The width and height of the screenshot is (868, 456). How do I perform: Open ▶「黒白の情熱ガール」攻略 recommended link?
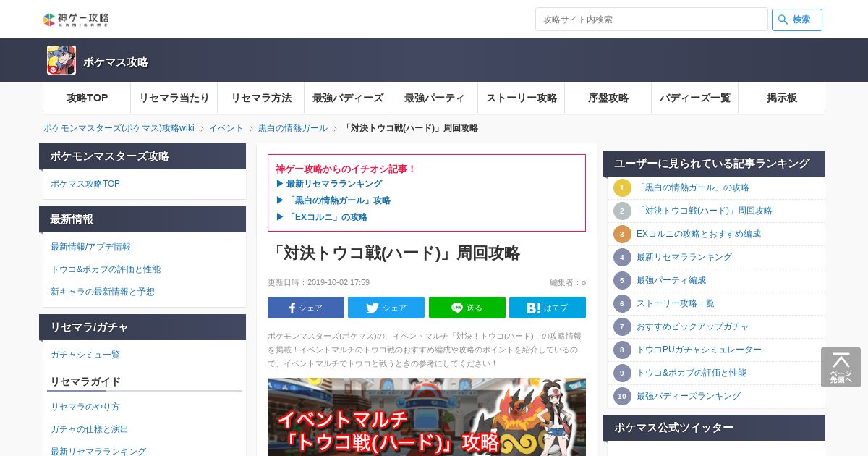click(x=333, y=200)
